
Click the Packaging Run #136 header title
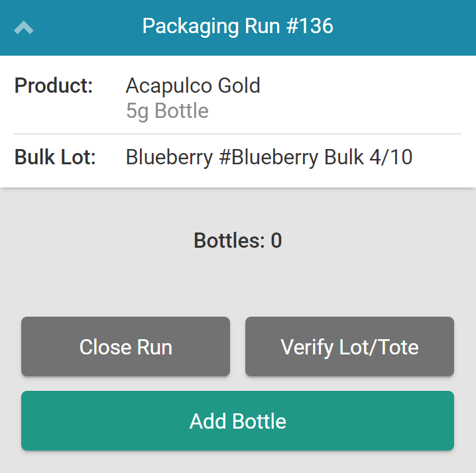pos(237,26)
